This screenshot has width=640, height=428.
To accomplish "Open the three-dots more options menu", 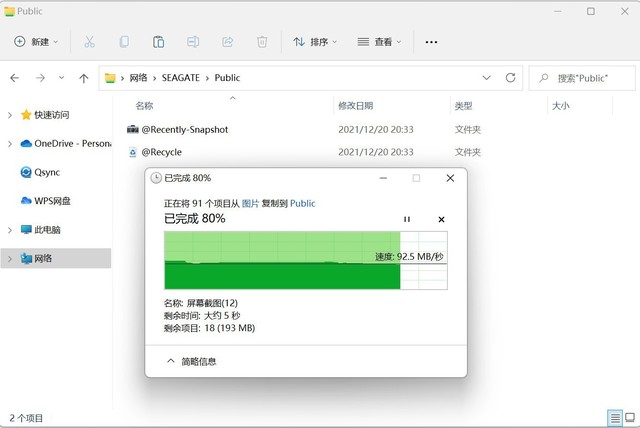I will [431, 42].
